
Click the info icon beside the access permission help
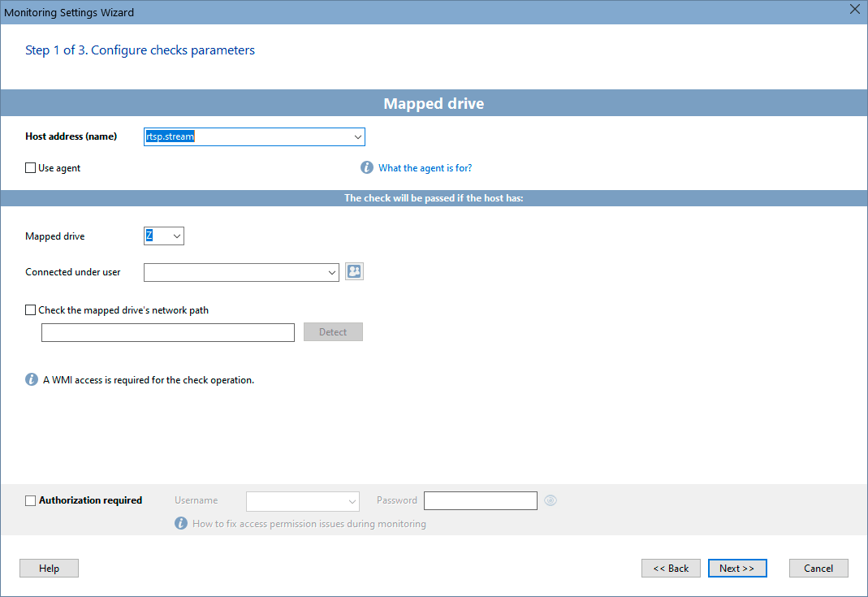click(181, 524)
